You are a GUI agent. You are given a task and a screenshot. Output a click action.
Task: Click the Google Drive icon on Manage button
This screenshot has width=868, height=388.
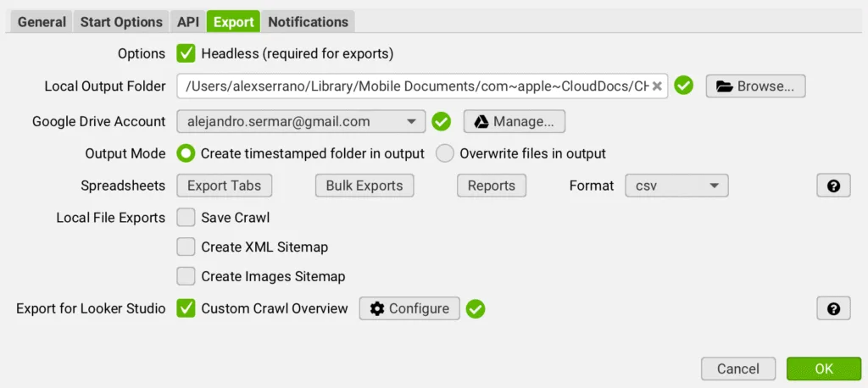pyautogui.click(x=481, y=121)
